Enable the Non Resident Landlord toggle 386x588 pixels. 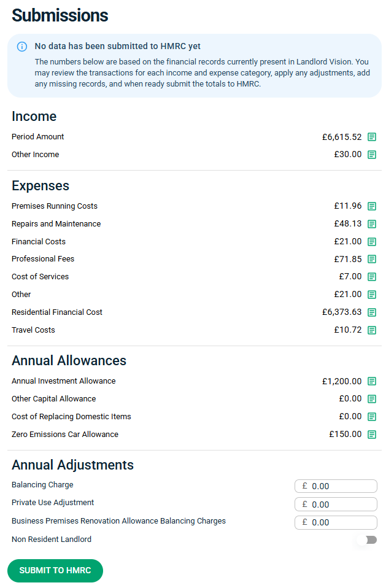pyautogui.click(x=366, y=540)
